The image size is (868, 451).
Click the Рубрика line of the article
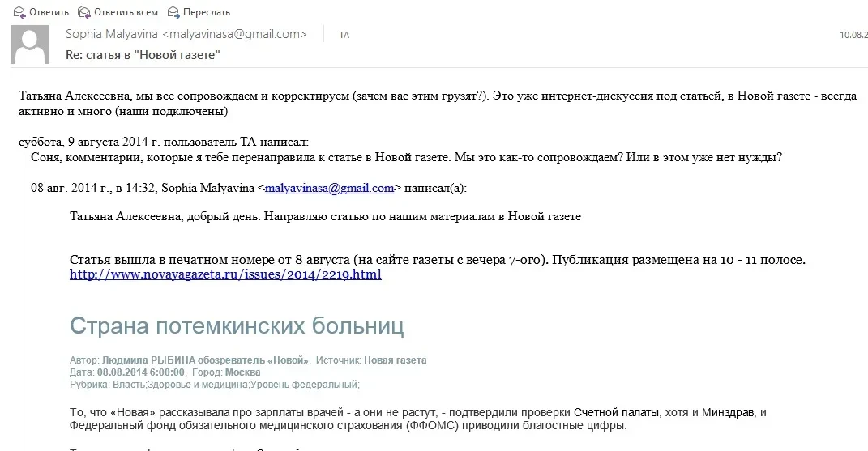[215, 385]
